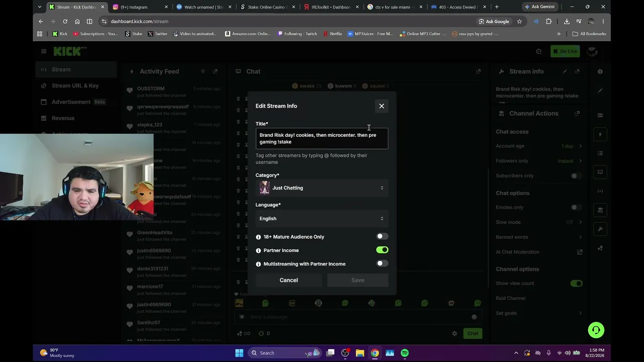Toggle the Subscribers only switch
The width and height of the screenshot is (644, 362).
pyautogui.click(x=577, y=176)
